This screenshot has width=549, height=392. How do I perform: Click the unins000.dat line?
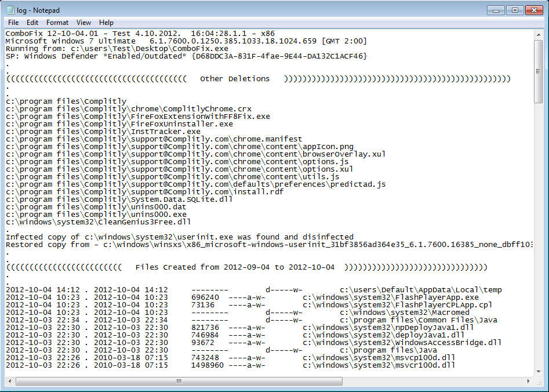point(96,207)
